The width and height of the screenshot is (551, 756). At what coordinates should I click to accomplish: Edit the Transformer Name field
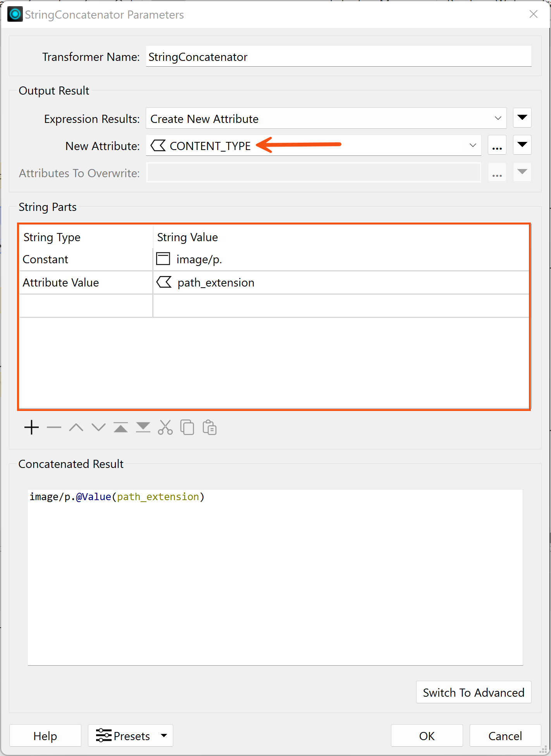339,57
